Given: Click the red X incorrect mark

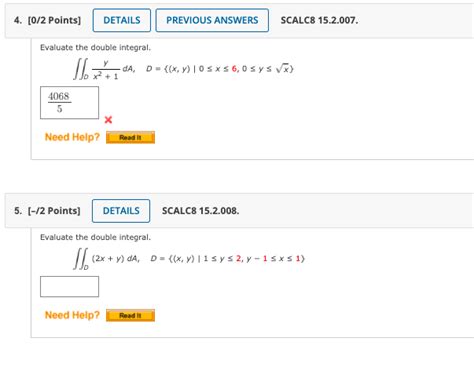Looking at the screenshot, I should [108, 120].
